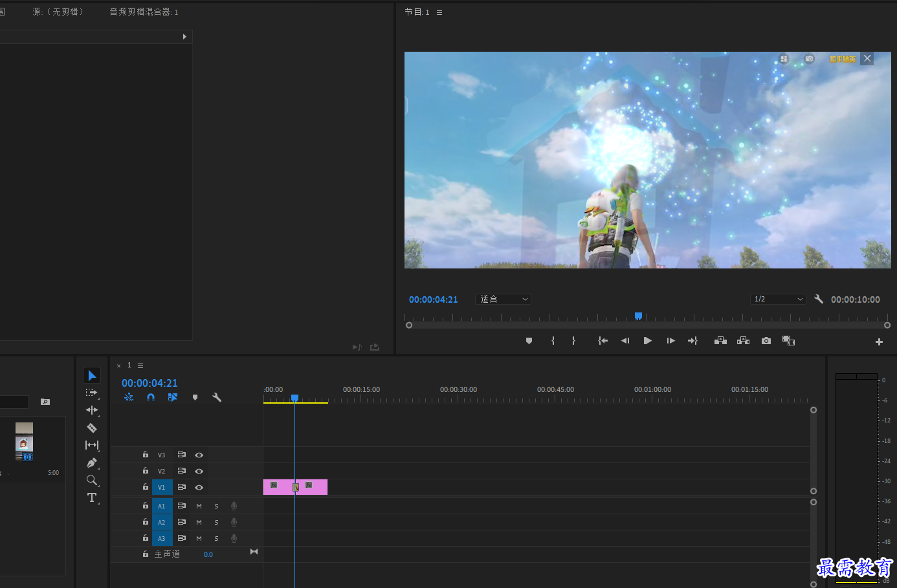Click Mark Out button
The height and width of the screenshot is (588, 897).
tap(573, 341)
